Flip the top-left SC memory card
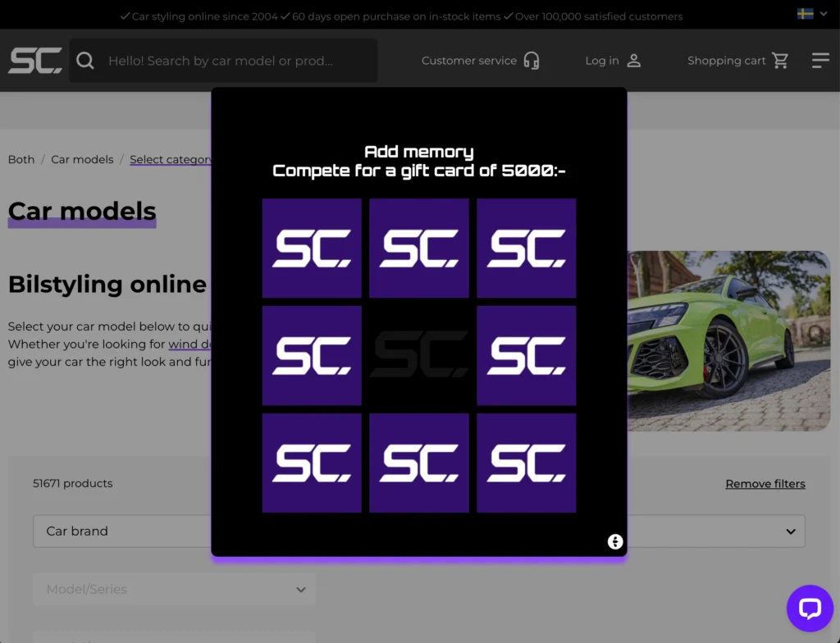 (312, 248)
